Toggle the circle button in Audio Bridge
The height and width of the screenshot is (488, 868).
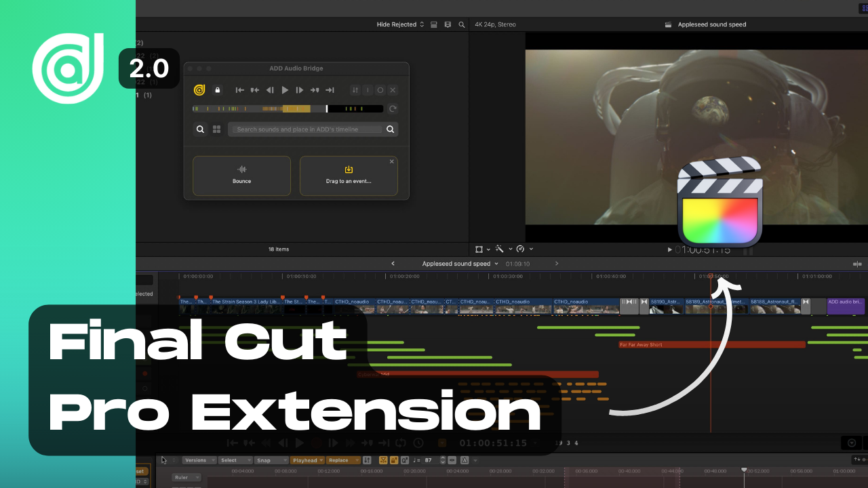380,90
